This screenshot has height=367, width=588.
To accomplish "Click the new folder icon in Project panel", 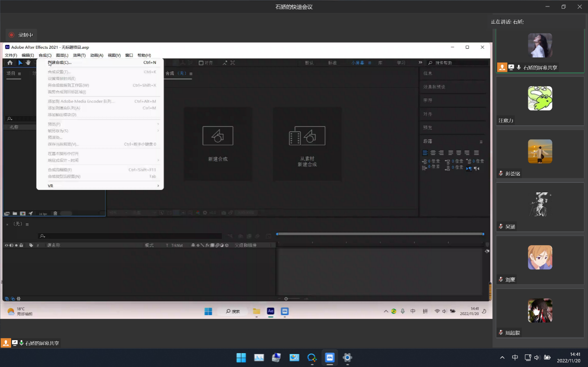I will pyautogui.click(x=15, y=214).
